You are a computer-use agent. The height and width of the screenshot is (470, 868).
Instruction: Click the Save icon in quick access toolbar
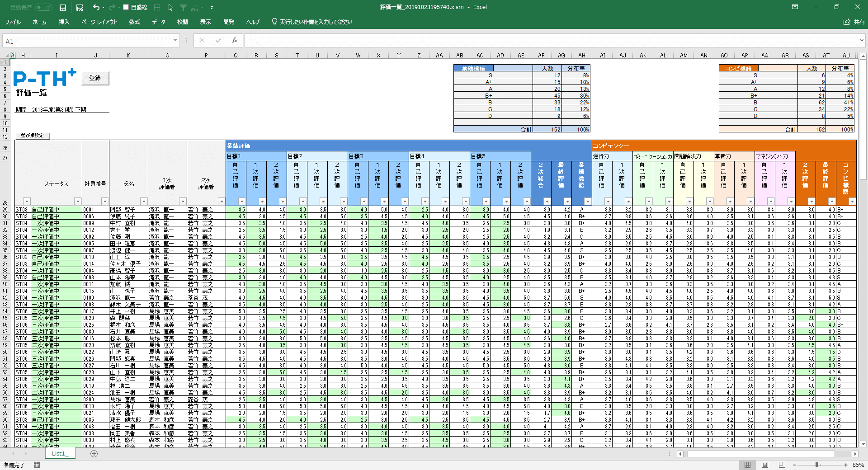63,8
